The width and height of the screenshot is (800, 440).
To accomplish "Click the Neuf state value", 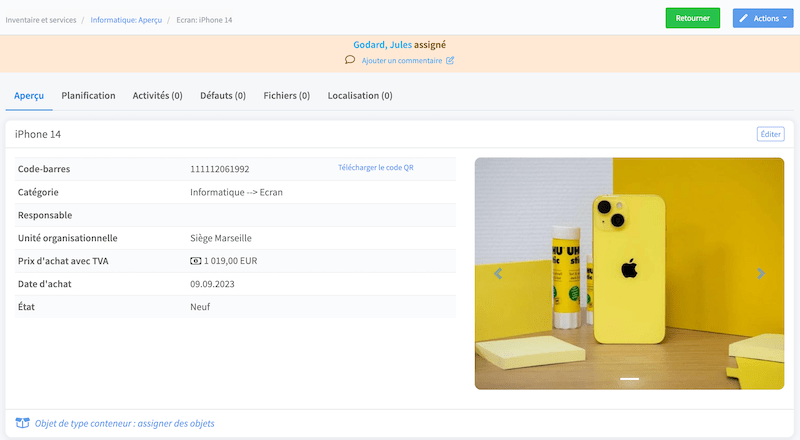I will [x=200, y=307].
